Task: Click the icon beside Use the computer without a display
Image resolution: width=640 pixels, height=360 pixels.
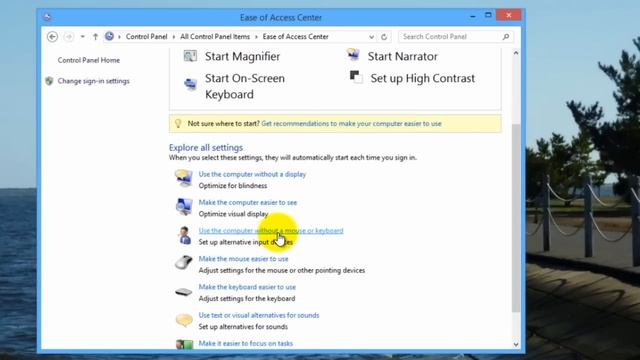Action: click(x=184, y=178)
